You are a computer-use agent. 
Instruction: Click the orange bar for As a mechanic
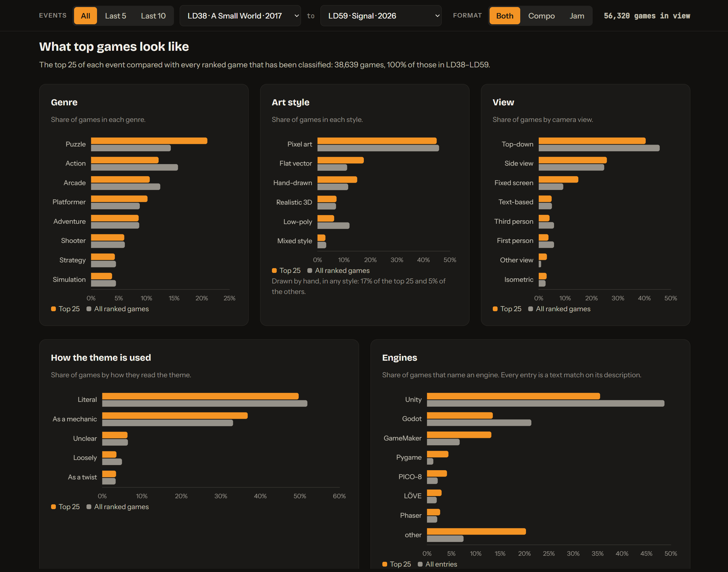coord(175,416)
